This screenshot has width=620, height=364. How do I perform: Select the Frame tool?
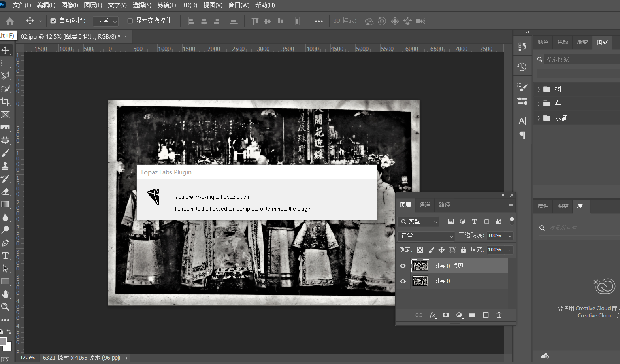[6, 115]
